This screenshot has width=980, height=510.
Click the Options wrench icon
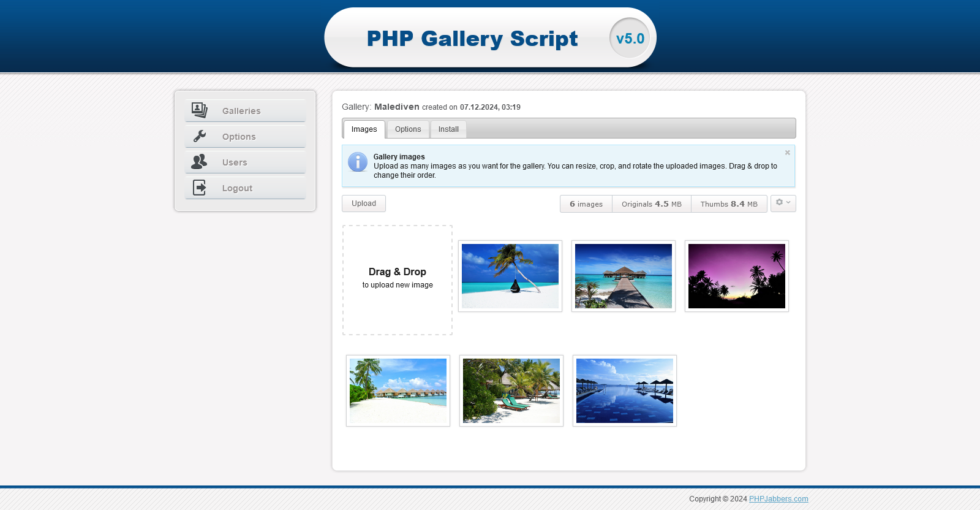click(199, 136)
